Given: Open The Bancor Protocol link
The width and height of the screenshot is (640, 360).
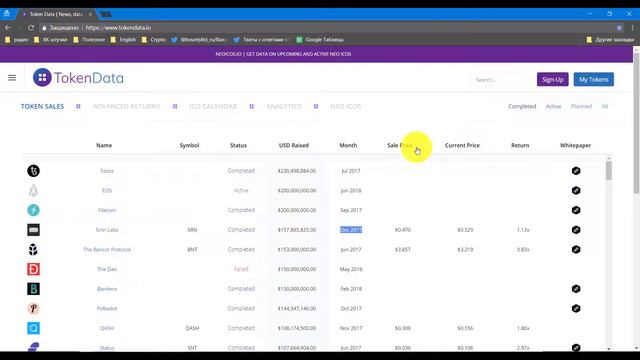Looking at the screenshot, I should (107, 249).
